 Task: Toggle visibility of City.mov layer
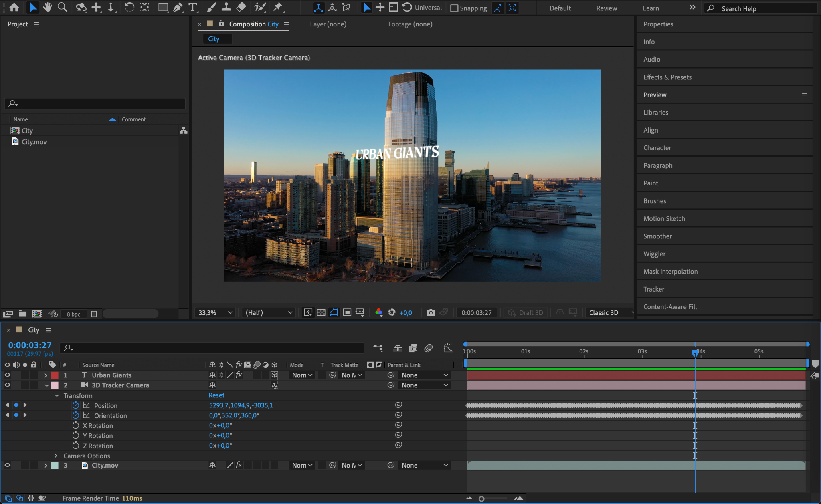click(x=7, y=465)
